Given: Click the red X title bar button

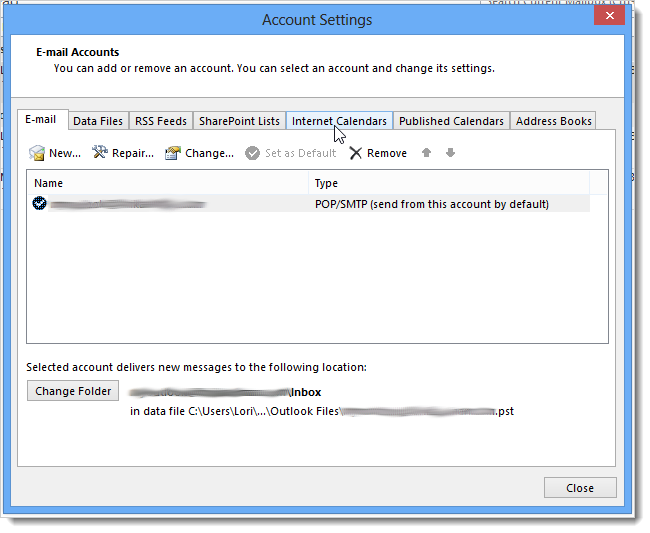Looking at the screenshot, I should (609, 16).
